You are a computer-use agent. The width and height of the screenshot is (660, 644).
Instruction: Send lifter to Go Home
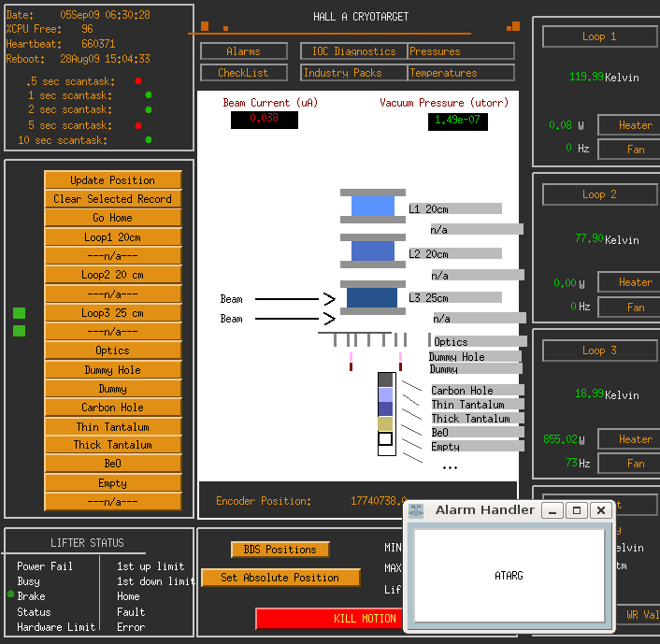click(113, 218)
